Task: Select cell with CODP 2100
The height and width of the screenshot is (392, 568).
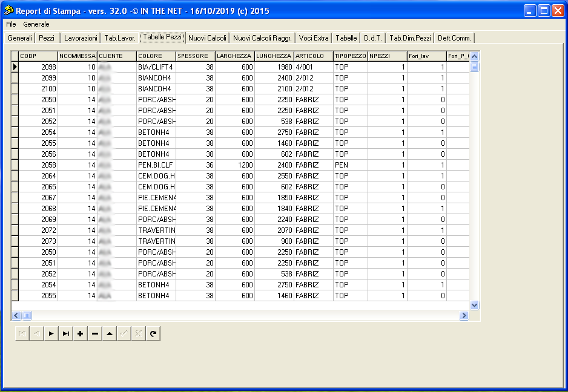Action: 38,89
